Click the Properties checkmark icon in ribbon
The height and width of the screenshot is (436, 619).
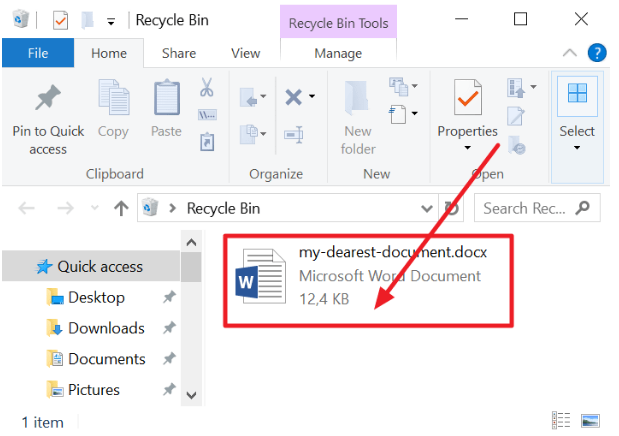(467, 98)
